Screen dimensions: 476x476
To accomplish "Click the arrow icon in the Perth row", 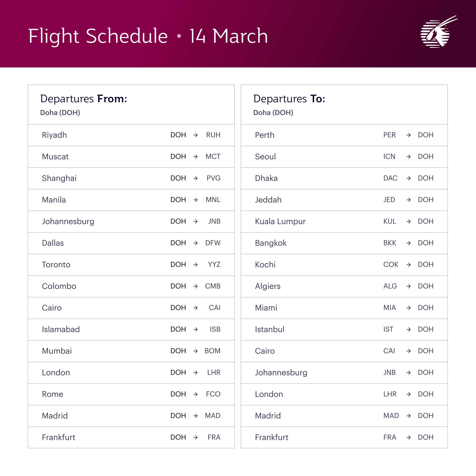I will point(408,135).
